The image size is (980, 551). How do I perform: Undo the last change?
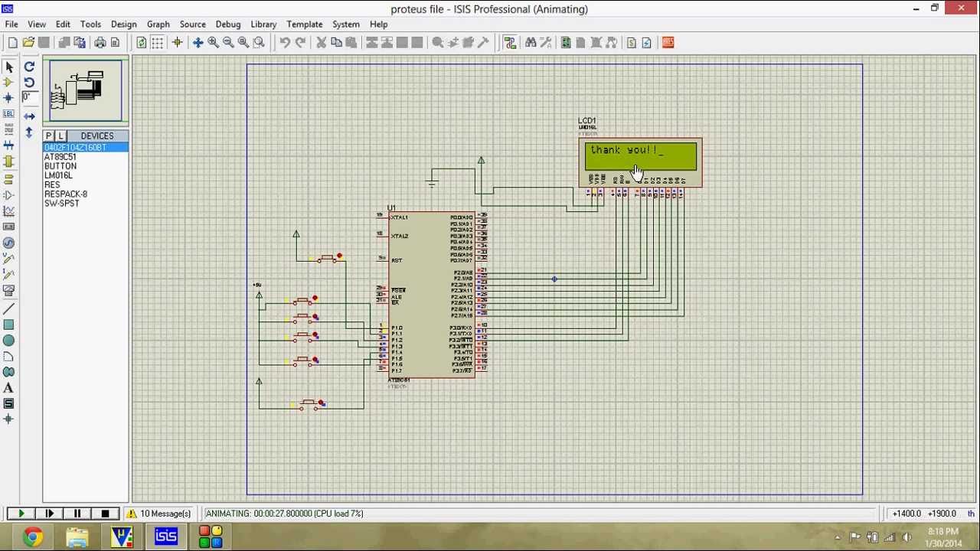(284, 43)
